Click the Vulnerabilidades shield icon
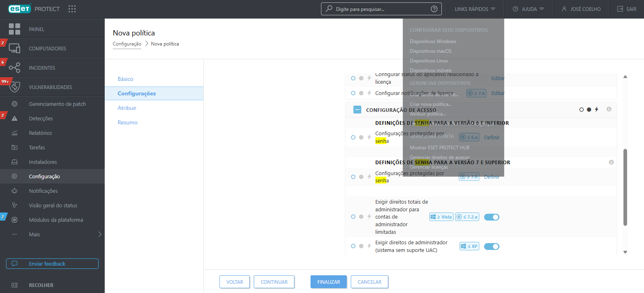This screenshot has width=644, height=293. click(15, 87)
